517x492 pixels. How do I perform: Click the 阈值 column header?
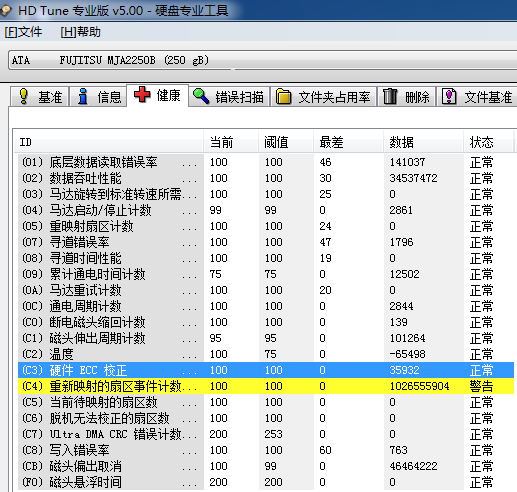286,142
